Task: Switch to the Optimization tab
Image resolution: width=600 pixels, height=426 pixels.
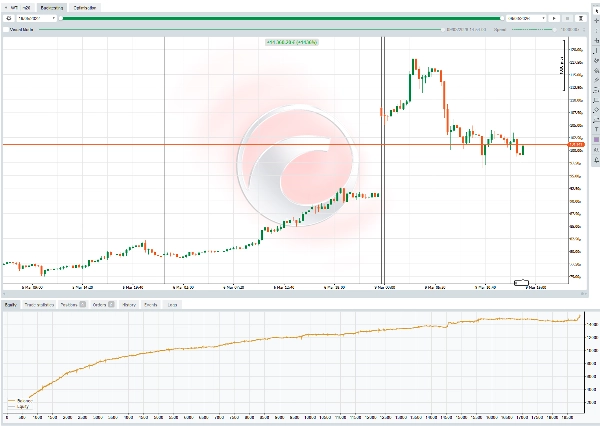Action: (85, 7)
